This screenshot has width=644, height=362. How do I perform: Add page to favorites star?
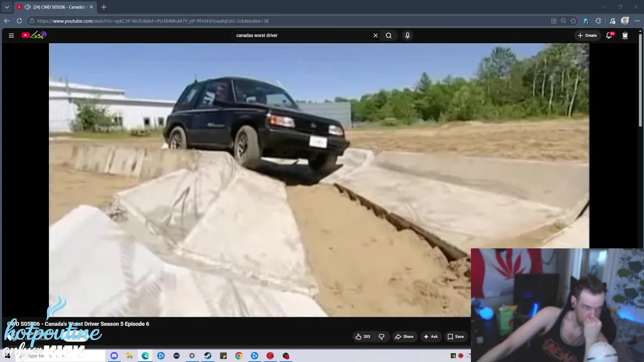coord(573,21)
